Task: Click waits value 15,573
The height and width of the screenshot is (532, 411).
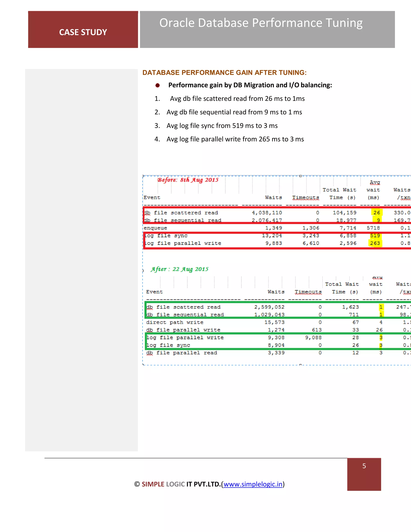Action: [274, 322]
